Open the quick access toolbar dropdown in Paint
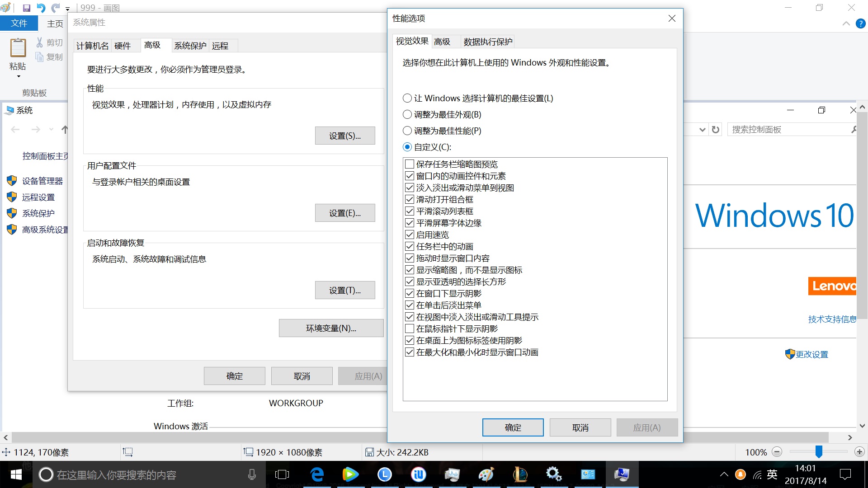The image size is (868, 488). [68, 8]
